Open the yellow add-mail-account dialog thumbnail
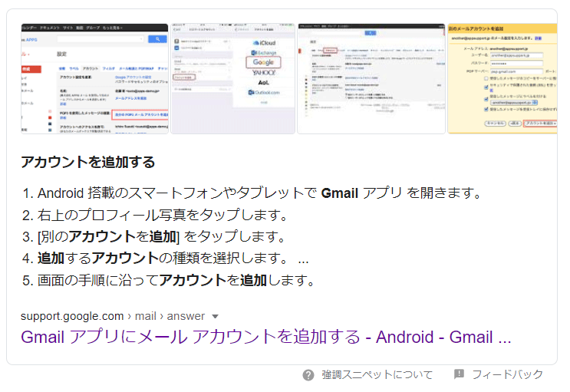This screenshot has height=392, width=570. (x=502, y=78)
